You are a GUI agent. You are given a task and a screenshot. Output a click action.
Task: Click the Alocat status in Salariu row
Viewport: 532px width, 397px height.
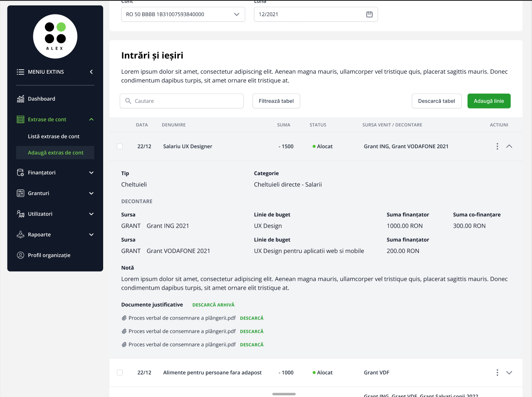[x=322, y=146]
